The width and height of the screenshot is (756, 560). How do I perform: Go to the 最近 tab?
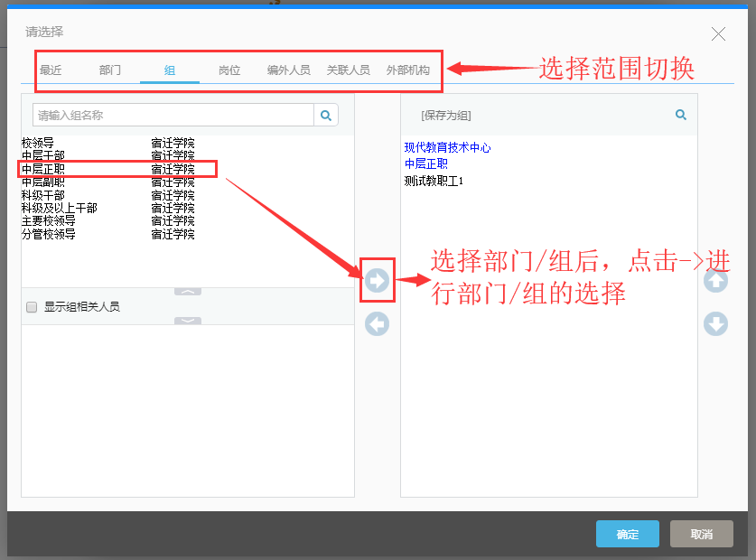(51, 70)
